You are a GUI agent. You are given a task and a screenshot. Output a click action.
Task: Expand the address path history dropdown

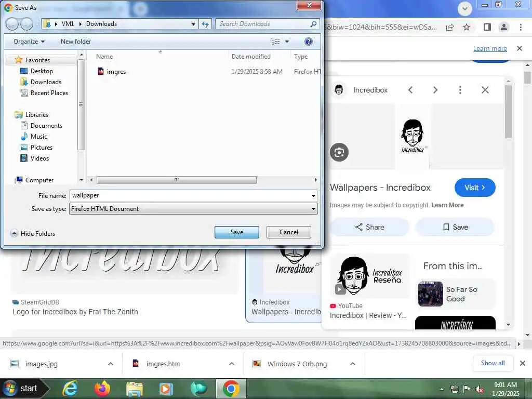[193, 24]
